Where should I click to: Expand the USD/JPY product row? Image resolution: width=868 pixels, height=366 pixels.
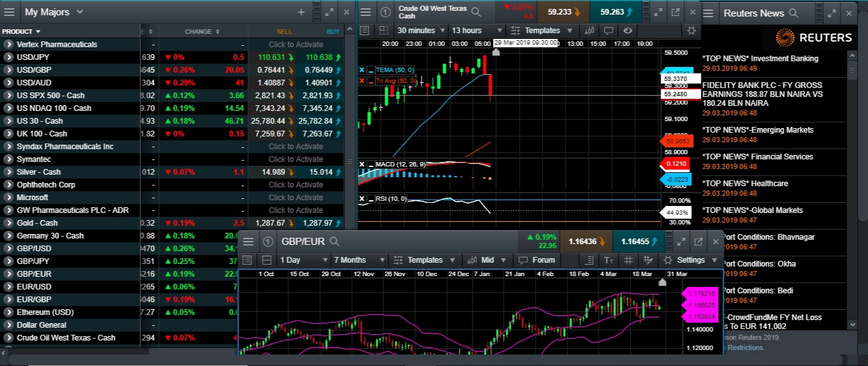8,57
